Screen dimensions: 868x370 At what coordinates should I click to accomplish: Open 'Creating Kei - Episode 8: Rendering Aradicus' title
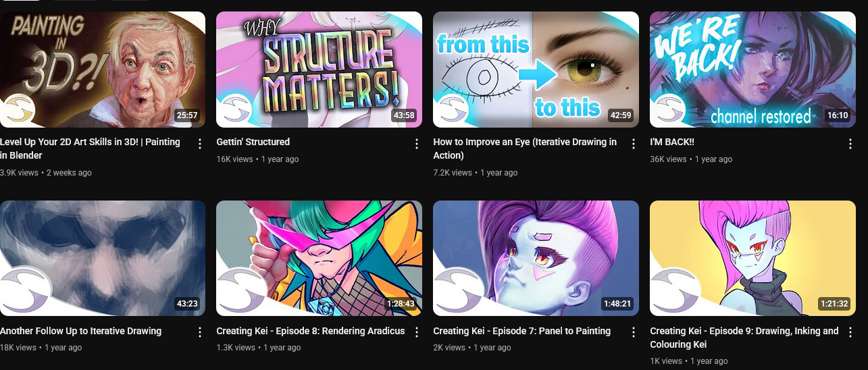click(x=311, y=331)
